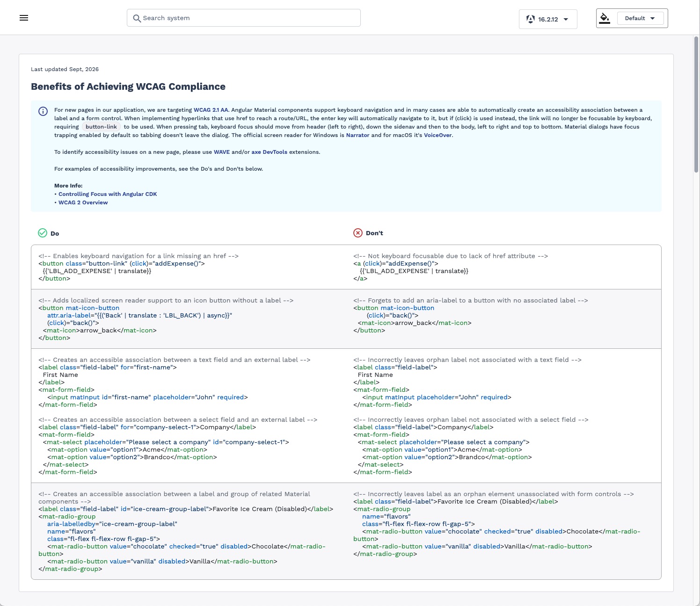
Task: Click the info icon in the notice box
Action: (x=43, y=111)
